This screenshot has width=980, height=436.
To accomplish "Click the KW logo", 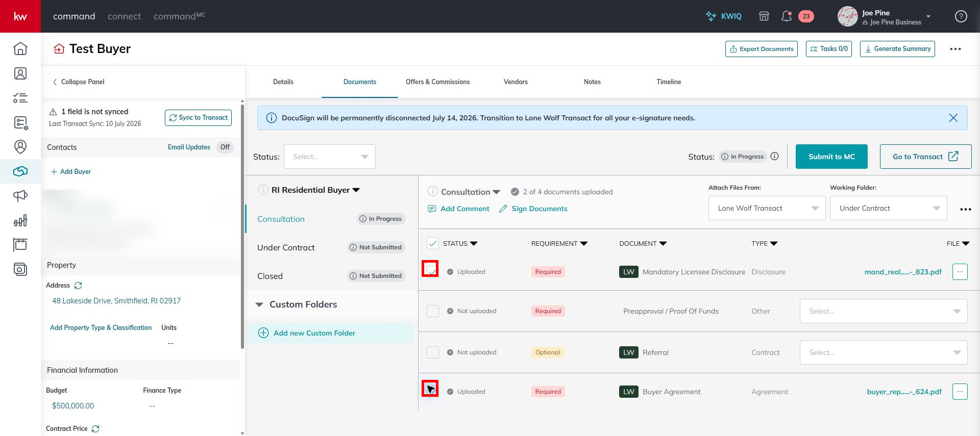I will 20,16.
